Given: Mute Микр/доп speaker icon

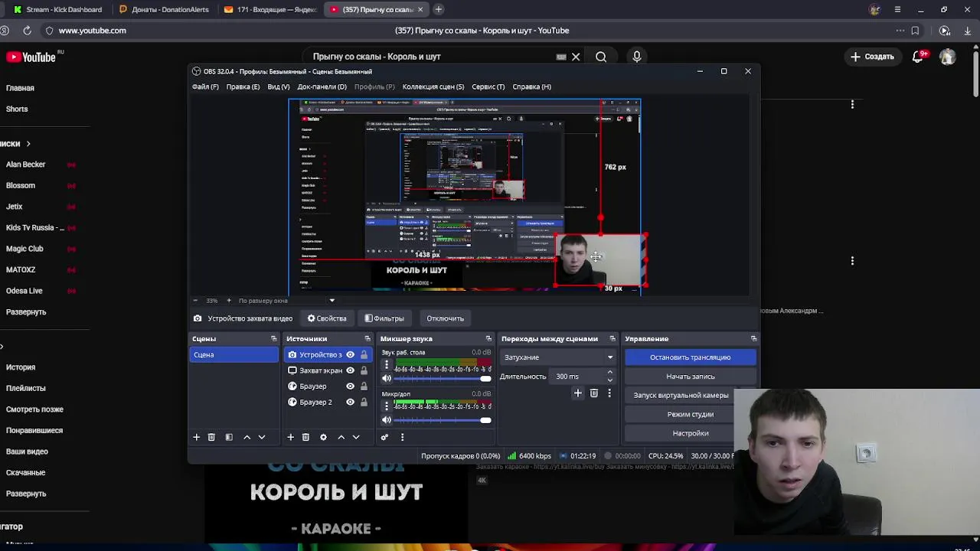Looking at the screenshot, I should point(387,420).
